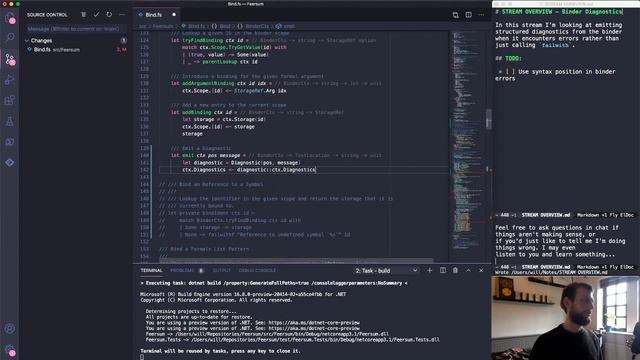
Task: Click the webcam video thumbnail
Action: pos(566,318)
